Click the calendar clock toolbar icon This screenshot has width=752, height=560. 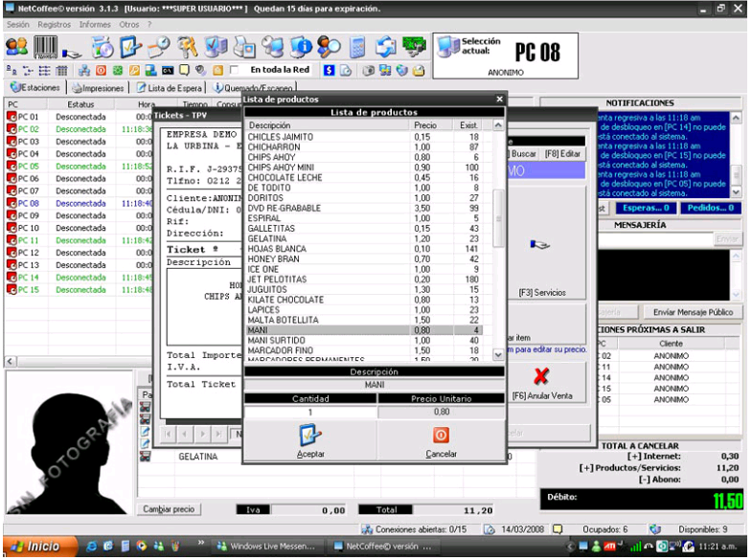pos(159,47)
